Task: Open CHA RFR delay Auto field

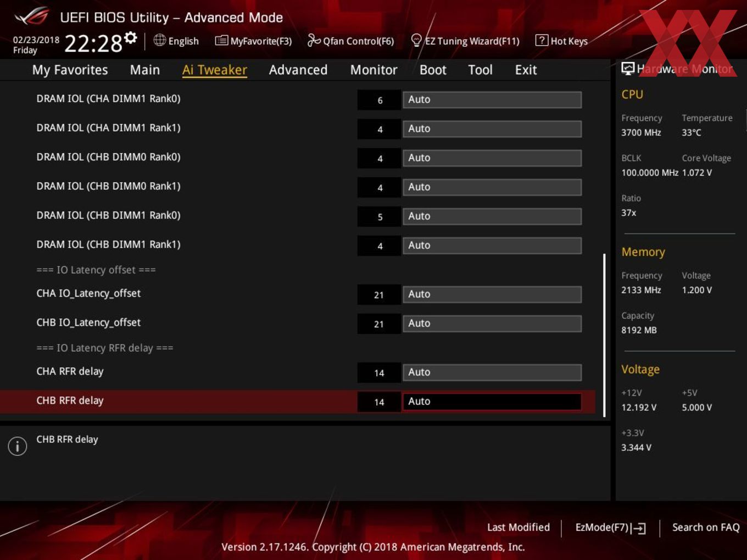Action: coord(492,372)
